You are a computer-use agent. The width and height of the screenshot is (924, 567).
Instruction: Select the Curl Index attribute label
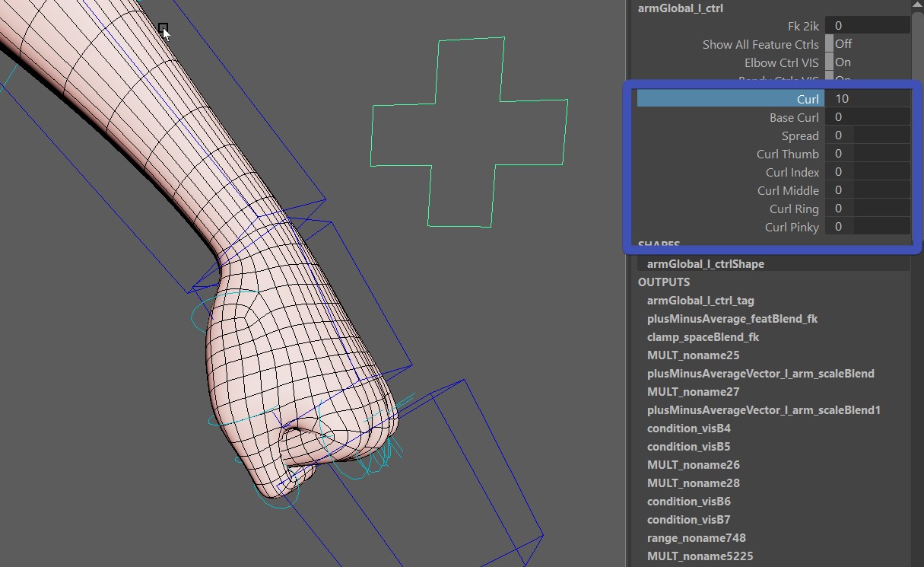[x=792, y=172]
